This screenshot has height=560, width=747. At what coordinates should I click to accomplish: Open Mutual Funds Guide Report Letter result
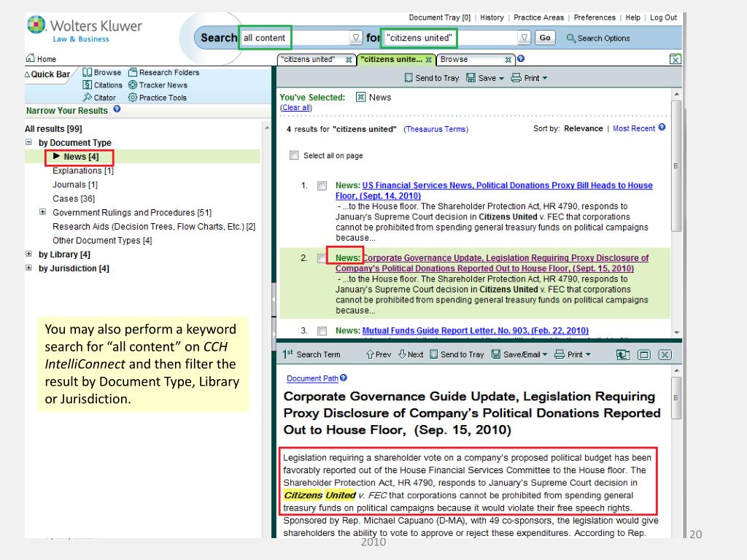pyautogui.click(x=476, y=331)
